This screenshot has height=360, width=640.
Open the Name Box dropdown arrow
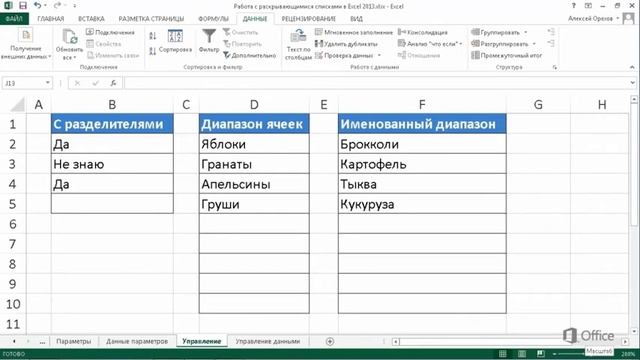[x=47, y=83]
